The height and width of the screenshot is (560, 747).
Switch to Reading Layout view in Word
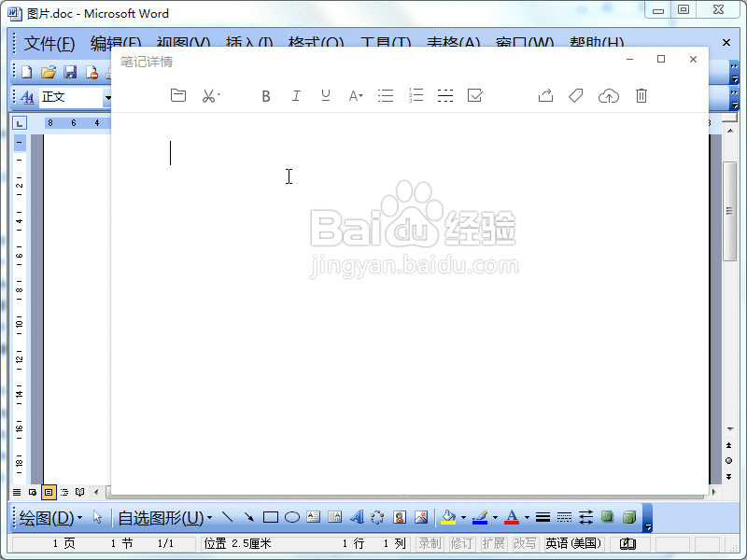coord(80,492)
